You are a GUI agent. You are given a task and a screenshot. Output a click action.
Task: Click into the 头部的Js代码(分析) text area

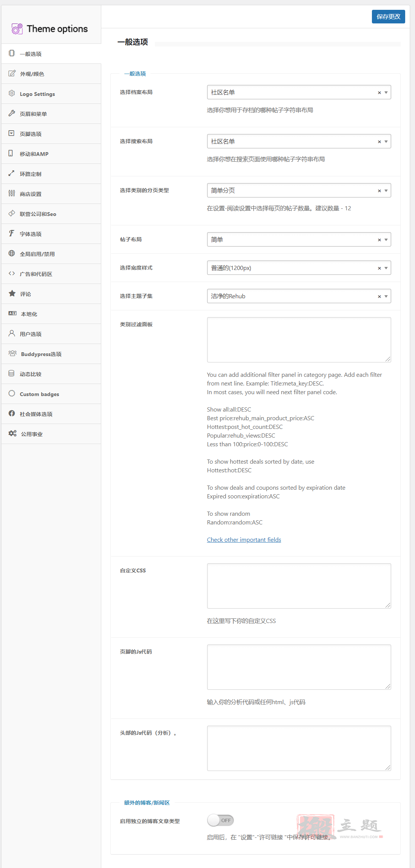(299, 748)
